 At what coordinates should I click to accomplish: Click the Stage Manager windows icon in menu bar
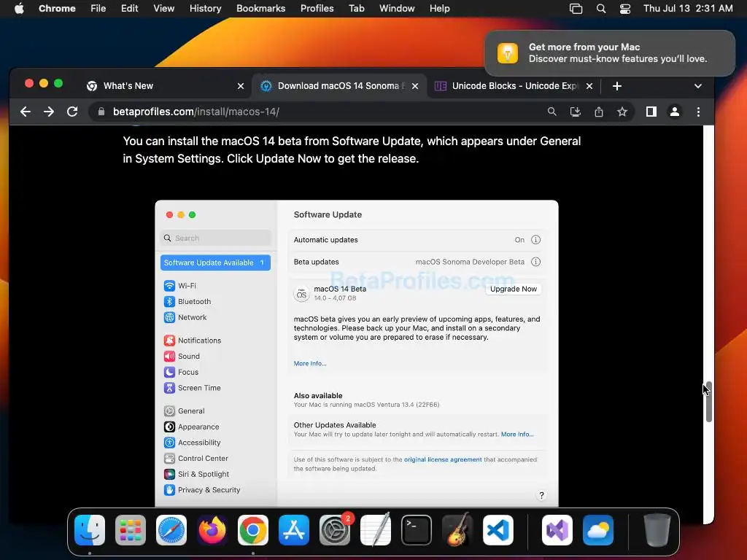coord(576,8)
